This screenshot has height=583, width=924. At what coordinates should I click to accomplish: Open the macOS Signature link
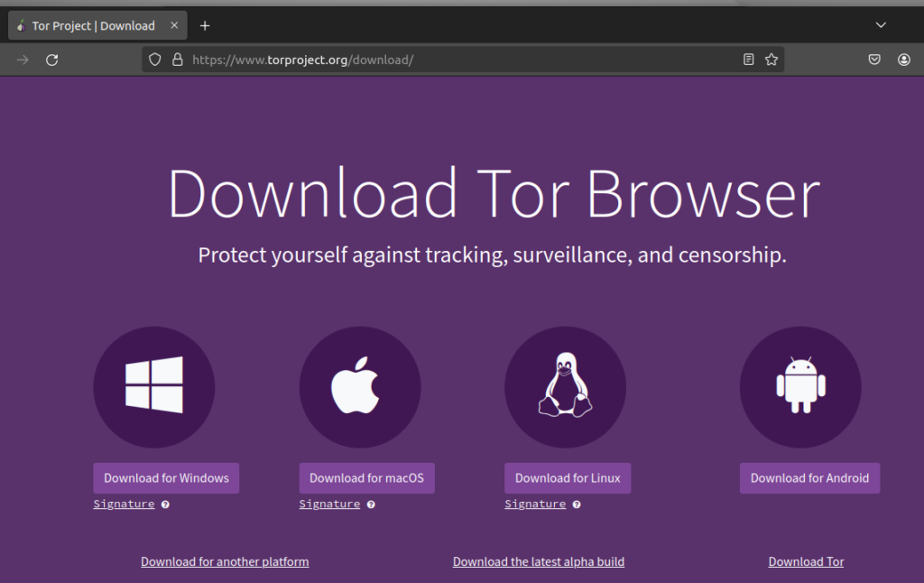click(x=329, y=504)
